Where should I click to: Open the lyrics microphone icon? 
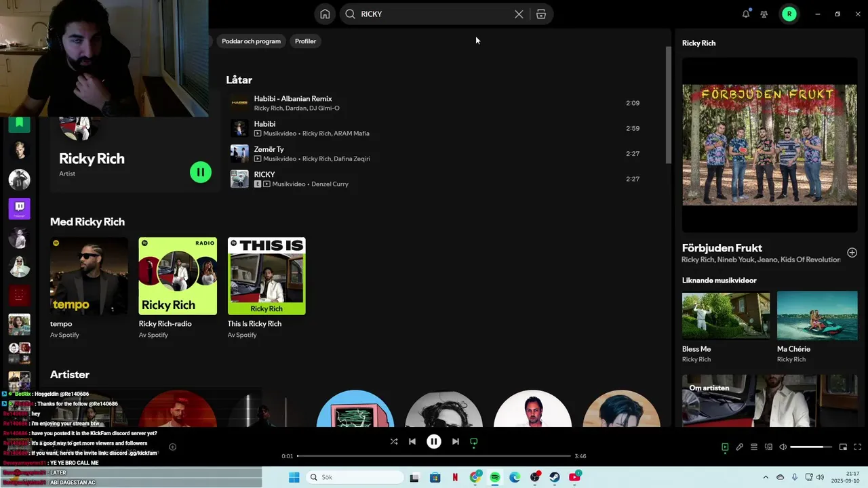click(740, 447)
